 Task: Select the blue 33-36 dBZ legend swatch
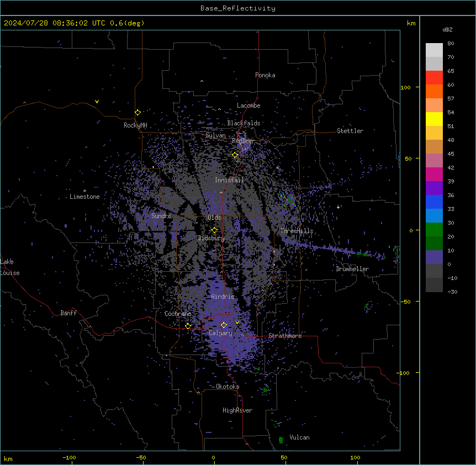pyautogui.click(x=434, y=202)
